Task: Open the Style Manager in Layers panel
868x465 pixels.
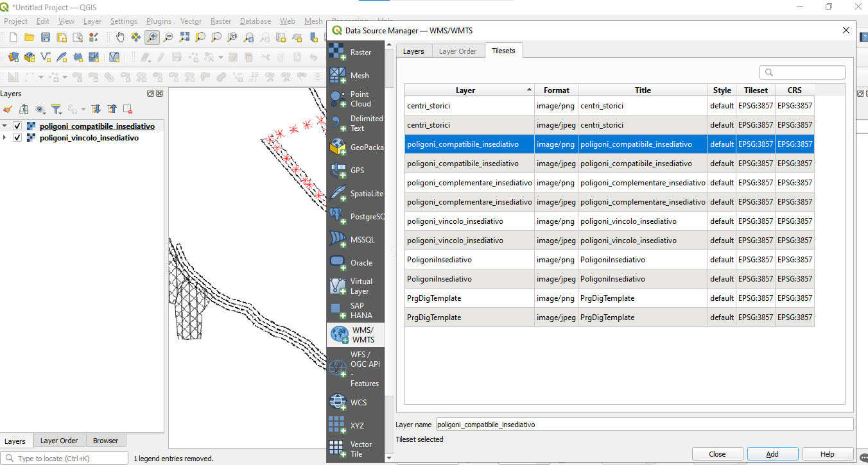Action: pos(8,109)
